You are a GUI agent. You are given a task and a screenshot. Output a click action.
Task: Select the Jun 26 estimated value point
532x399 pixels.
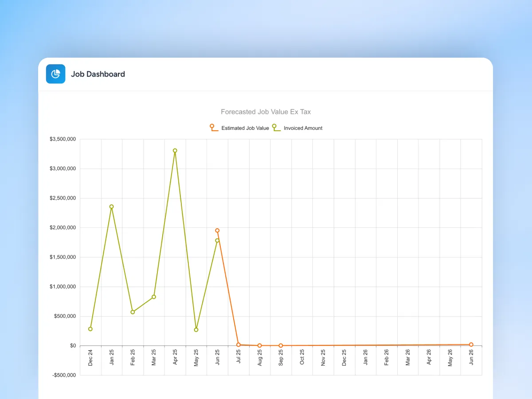point(471,344)
